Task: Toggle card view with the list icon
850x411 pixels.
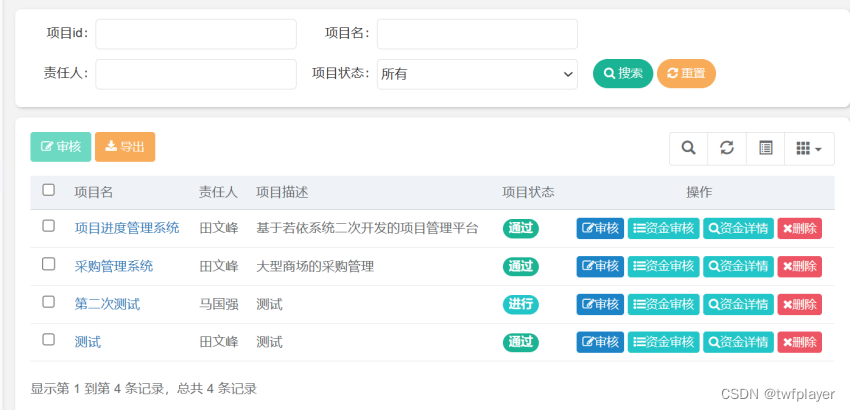Action: click(765, 149)
